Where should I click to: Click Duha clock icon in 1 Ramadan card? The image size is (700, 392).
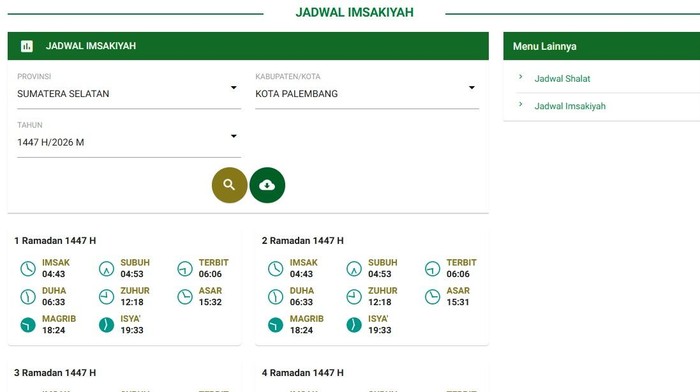[28, 297]
